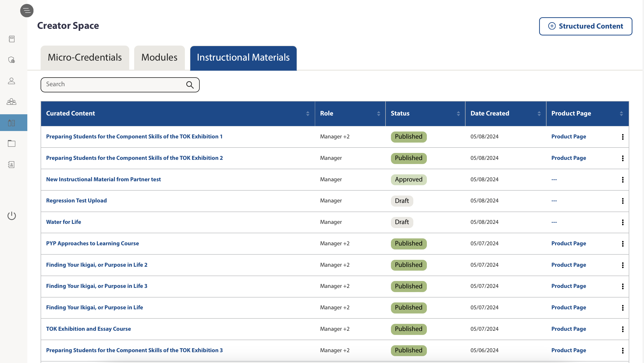Switch to the Micro-Credentials tab

click(x=85, y=58)
